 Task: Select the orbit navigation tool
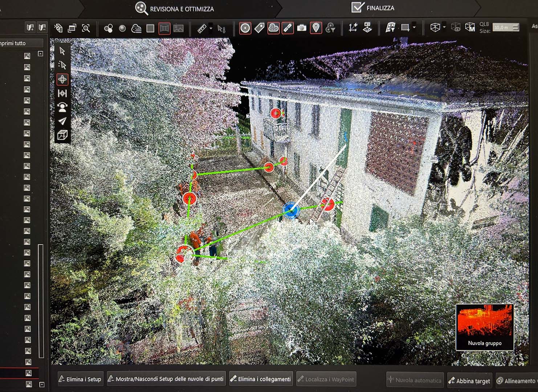point(62,79)
